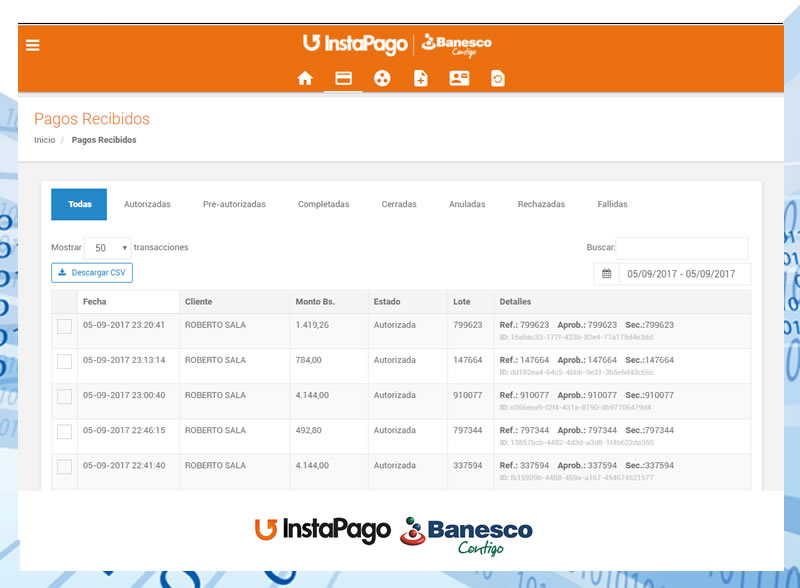Switch to the Fallidas tab
Viewport: 800px width, 588px height.
click(612, 204)
